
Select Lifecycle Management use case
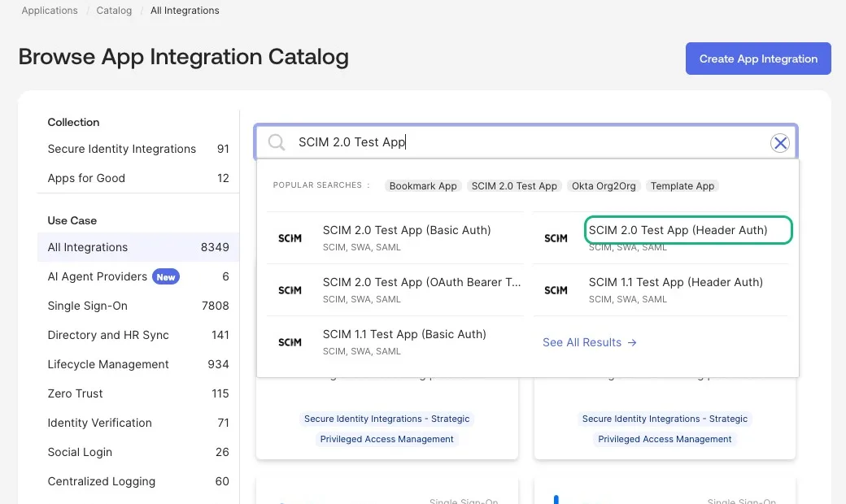coord(138,364)
